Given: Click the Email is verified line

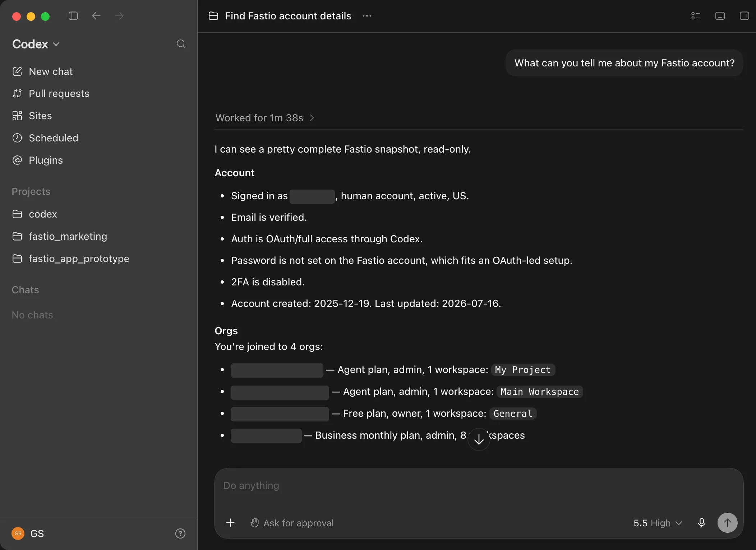Looking at the screenshot, I should 269,217.
